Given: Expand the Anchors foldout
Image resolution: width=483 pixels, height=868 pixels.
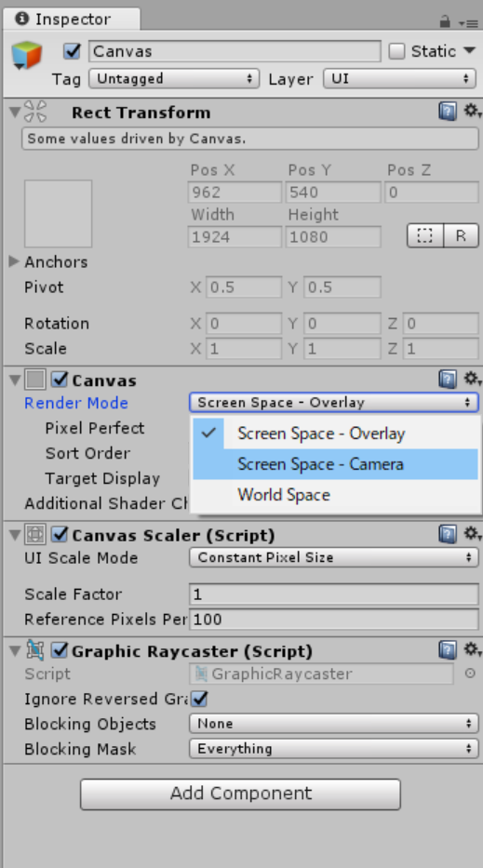Looking at the screenshot, I should coord(14,261).
